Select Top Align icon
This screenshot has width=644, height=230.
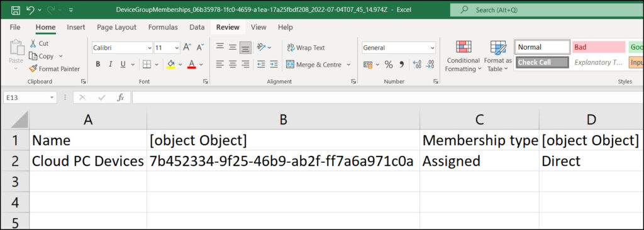[220, 47]
